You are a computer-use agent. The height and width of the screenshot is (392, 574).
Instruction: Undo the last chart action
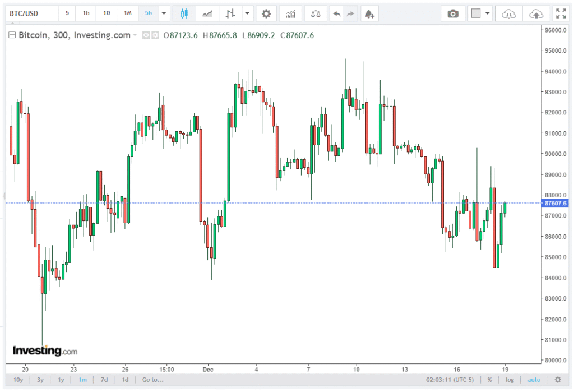point(336,13)
